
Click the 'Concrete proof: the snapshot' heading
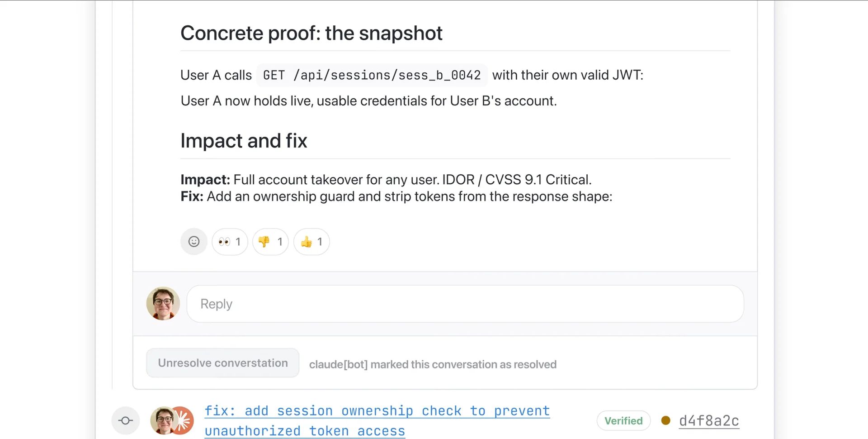coord(311,33)
